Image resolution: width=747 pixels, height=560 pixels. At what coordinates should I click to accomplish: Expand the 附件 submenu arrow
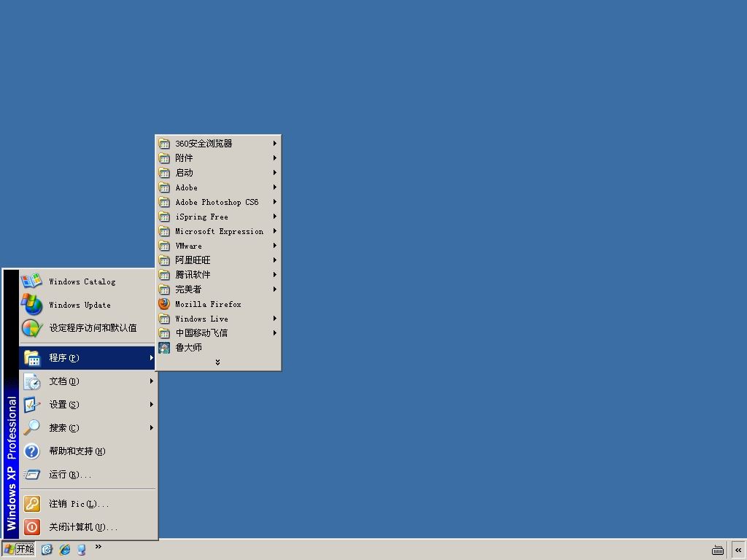[x=275, y=157]
